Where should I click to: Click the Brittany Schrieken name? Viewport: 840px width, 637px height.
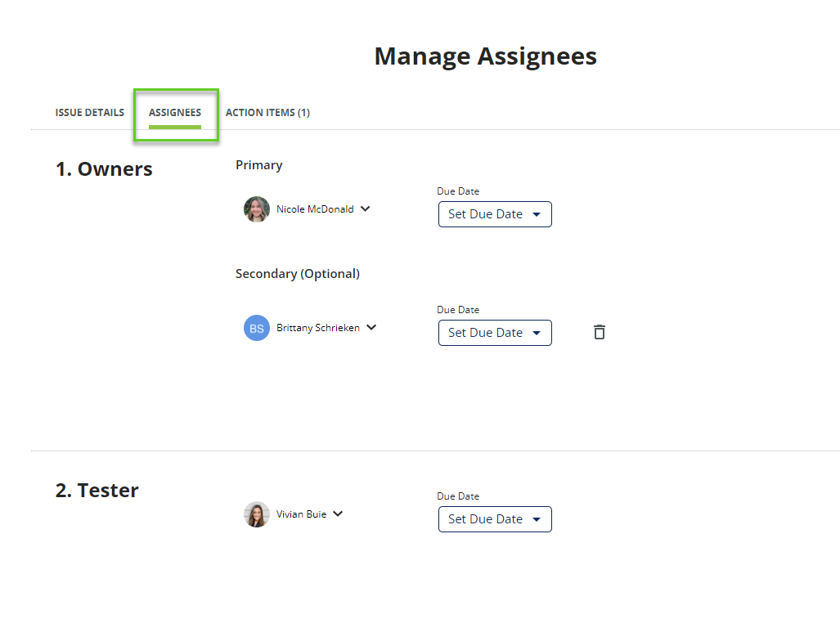318,328
